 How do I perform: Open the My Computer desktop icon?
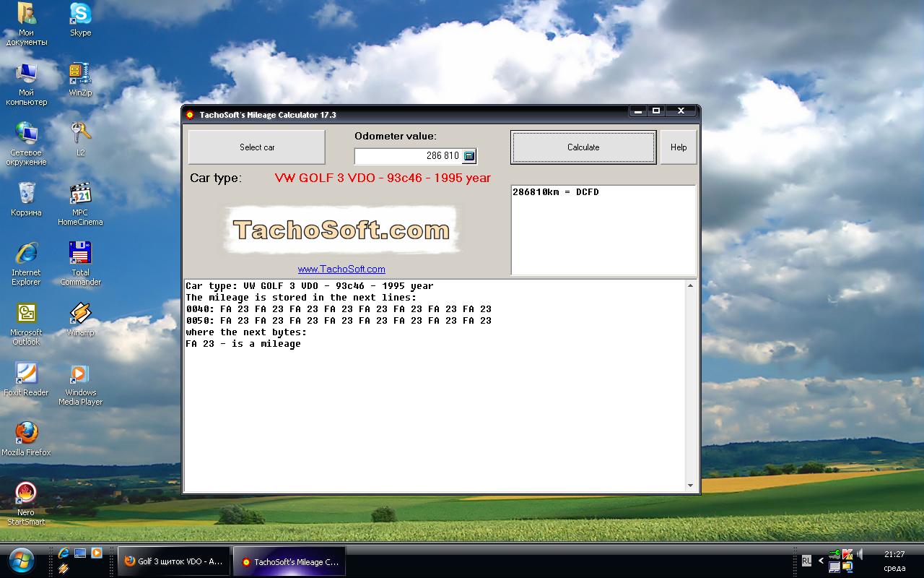click(27, 85)
